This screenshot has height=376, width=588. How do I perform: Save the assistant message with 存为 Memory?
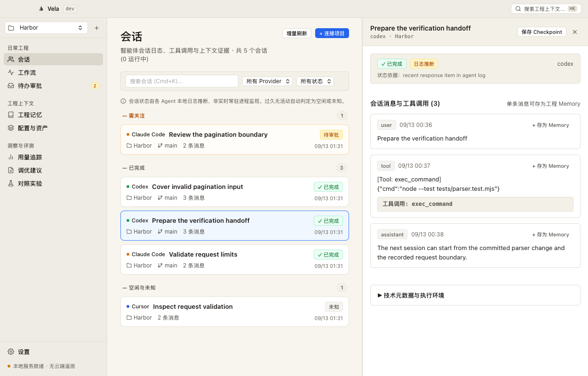[x=550, y=235]
